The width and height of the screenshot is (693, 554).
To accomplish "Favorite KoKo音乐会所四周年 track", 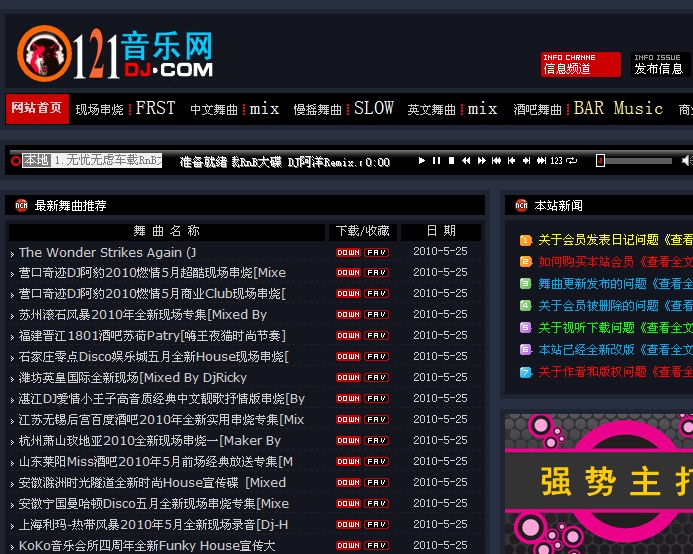I will coord(377,546).
